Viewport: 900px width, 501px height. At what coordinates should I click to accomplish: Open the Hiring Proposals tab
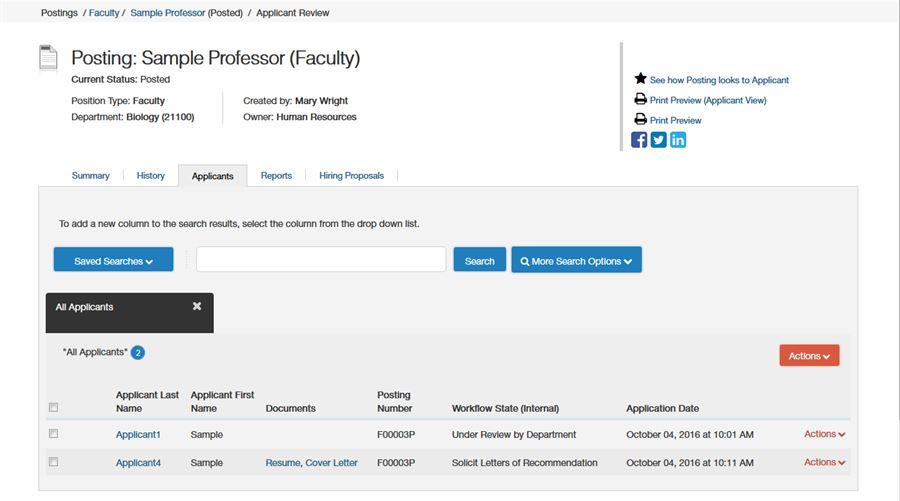tap(351, 176)
